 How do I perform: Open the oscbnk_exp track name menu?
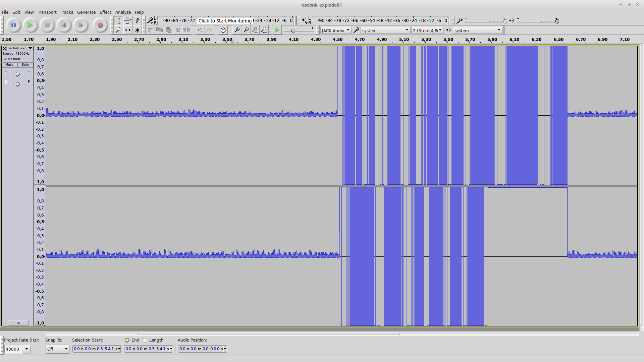click(20, 48)
